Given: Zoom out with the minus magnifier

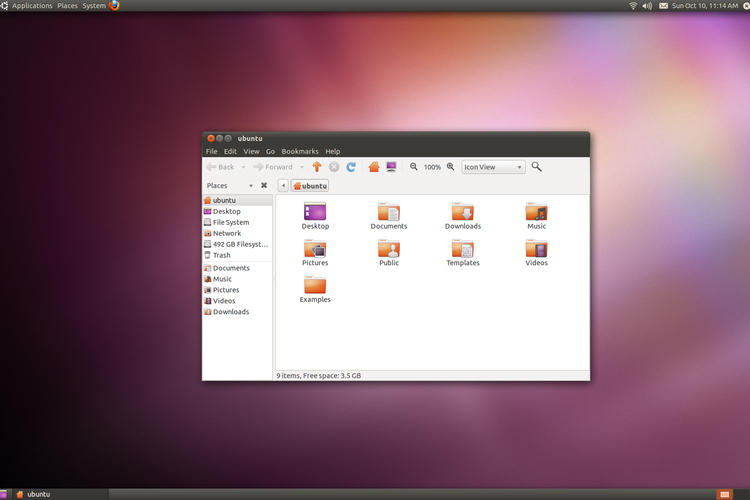Looking at the screenshot, I should [414, 167].
